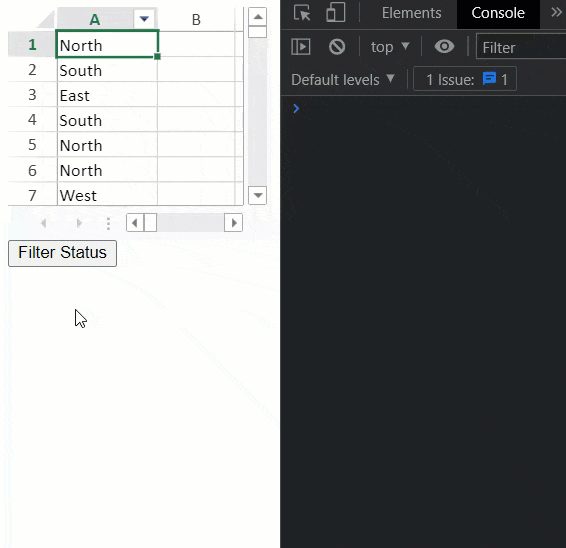Click the horizontal scrollbar right arrow

tap(234, 222)
